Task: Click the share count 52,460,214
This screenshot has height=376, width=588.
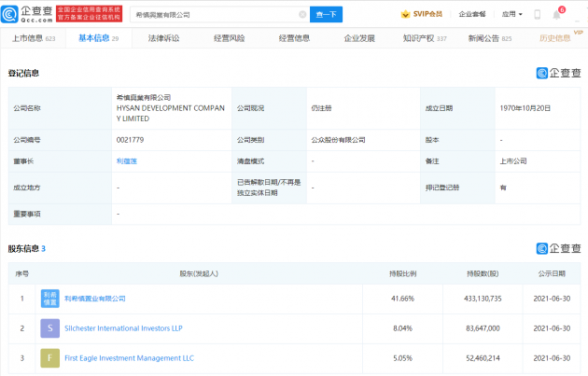Action: click(x=483, y=358)
